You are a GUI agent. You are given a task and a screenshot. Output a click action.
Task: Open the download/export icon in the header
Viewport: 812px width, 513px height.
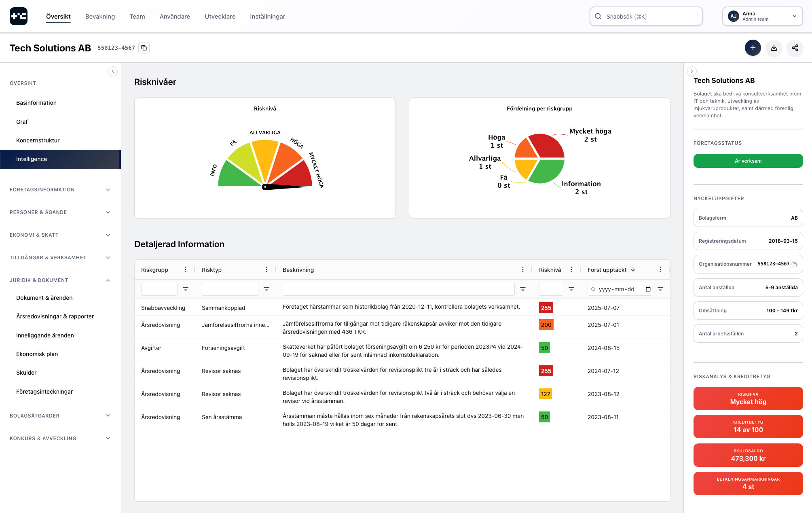pos(774,48)
